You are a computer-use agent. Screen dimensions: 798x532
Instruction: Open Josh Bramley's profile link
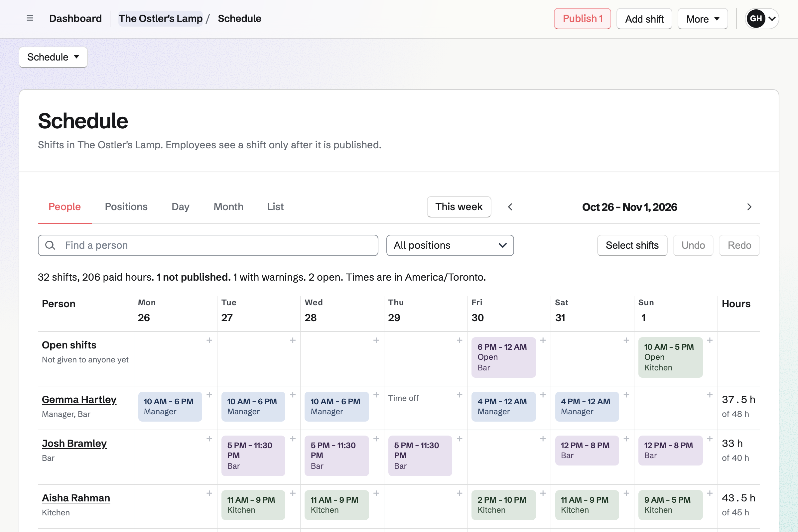point(74,444)
